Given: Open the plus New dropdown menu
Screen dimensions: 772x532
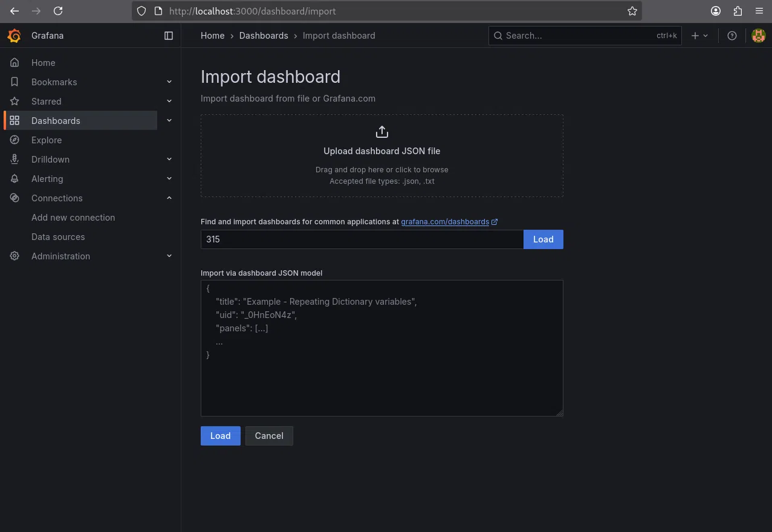Looking at the screenshot, I should coord(699,36).
